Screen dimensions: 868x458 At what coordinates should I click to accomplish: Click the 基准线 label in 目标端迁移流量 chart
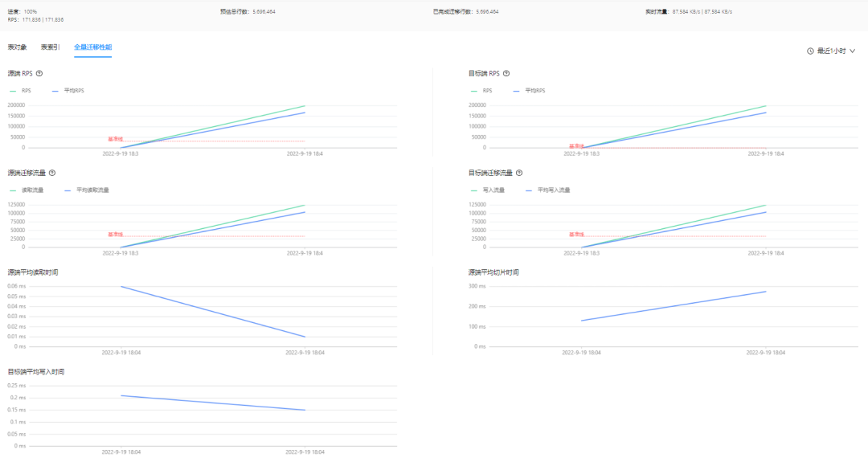576,235
